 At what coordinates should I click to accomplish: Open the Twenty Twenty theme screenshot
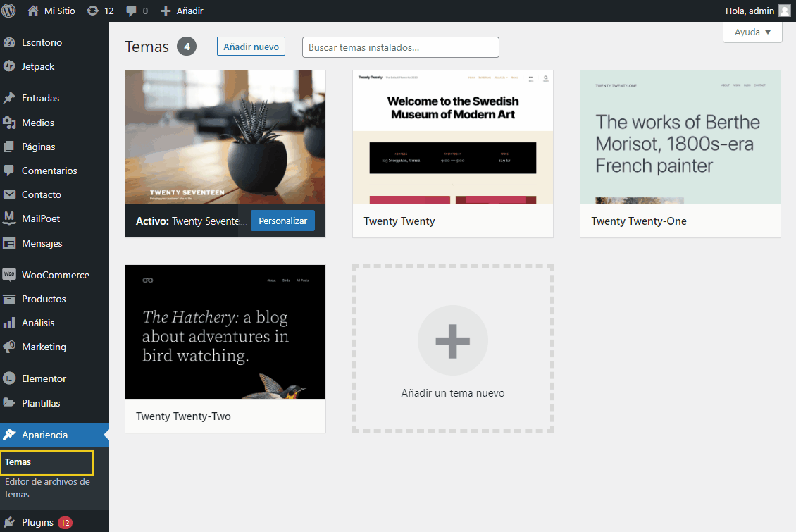tap(453, 137)
